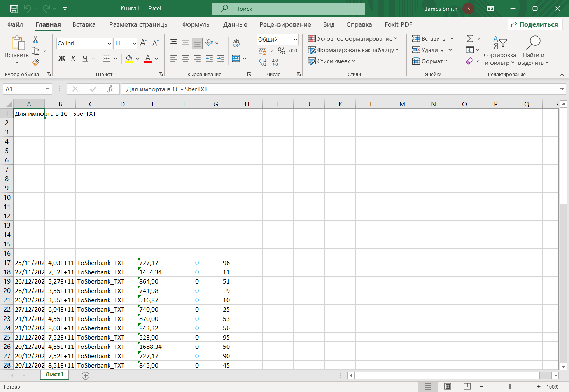This screenshot has width=569, height=392.
Task: Decrease indent in cell
Action: tap(209, 59)
